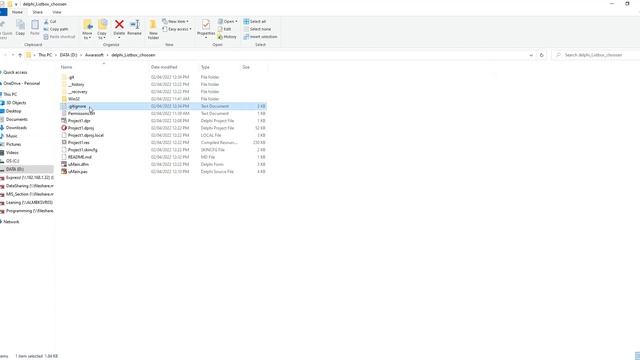Open the Programming network share
Image resolution: width=640 pixels, height=360 pixels.
pyautogui.click(x=29, y=211)
